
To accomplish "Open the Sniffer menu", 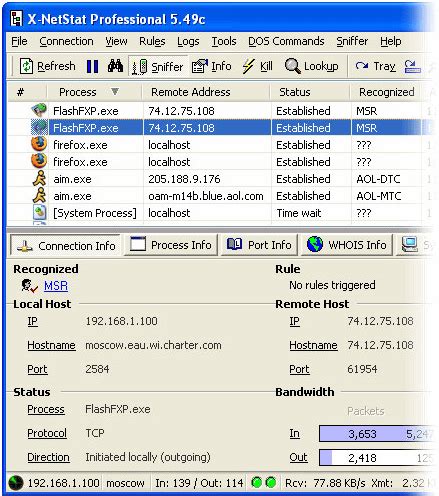I will coord(352,41).
